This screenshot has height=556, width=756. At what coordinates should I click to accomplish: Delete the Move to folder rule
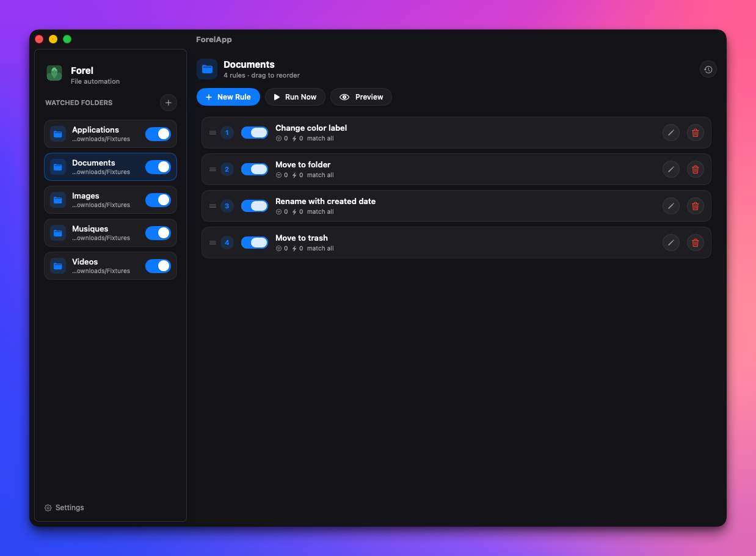point(695,169)
